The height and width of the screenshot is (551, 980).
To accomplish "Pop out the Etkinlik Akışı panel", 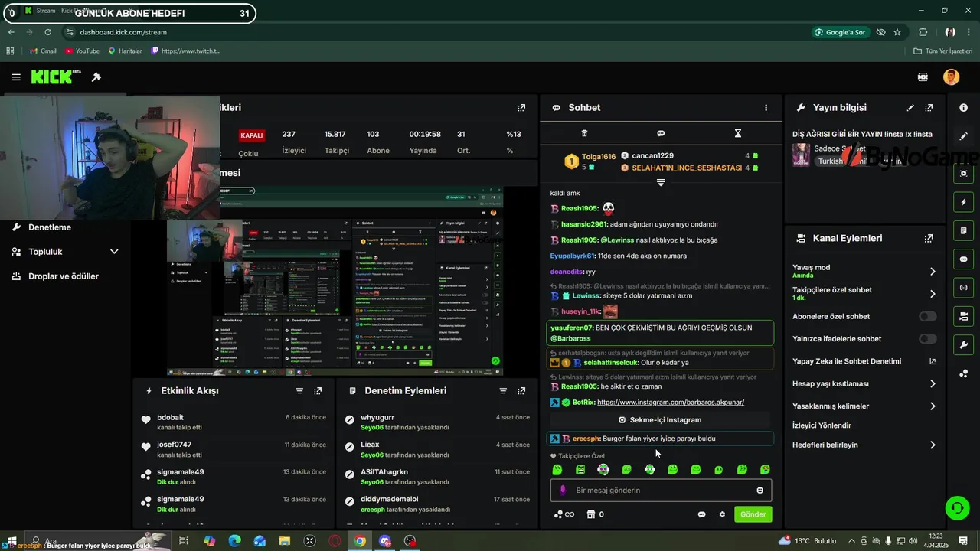I will coord(318,391).
